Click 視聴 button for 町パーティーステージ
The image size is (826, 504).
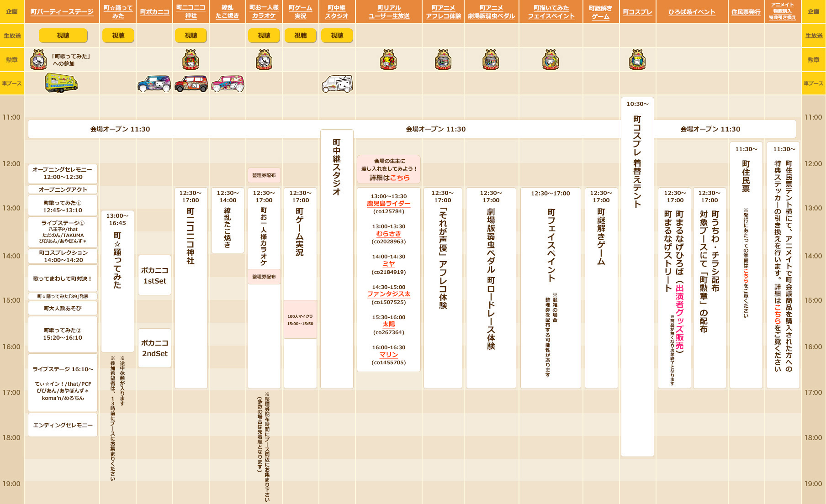click(x=63, y=36)
